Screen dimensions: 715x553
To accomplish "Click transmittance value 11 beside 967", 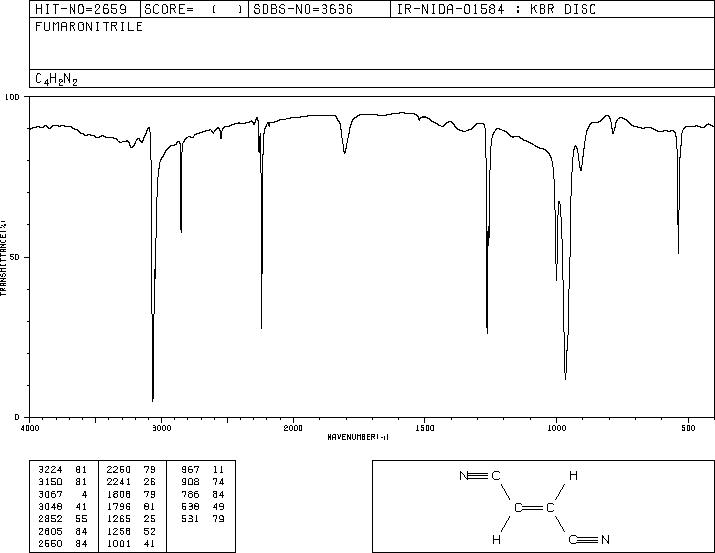I will pos(218,469).
